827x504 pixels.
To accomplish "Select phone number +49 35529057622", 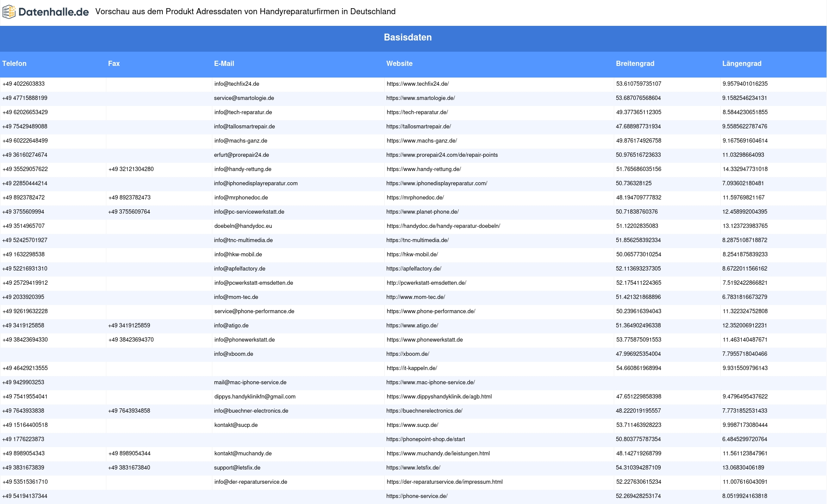I will [25, 169].
